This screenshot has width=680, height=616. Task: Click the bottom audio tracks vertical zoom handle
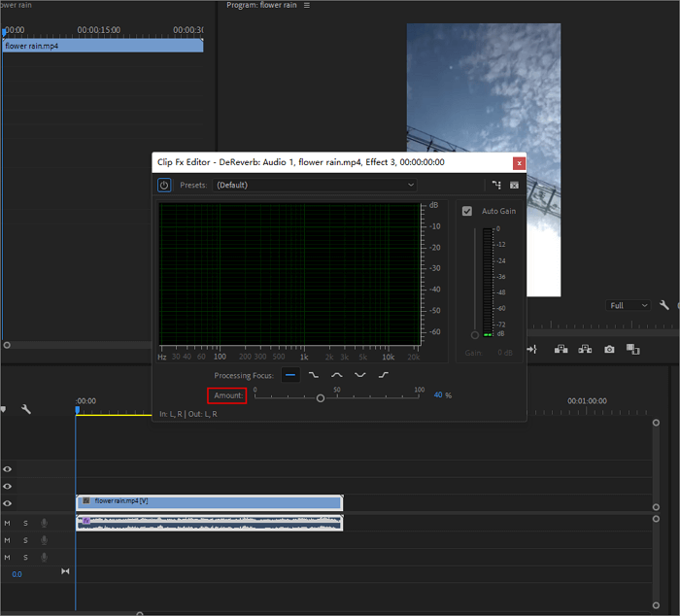click(656, 605)
